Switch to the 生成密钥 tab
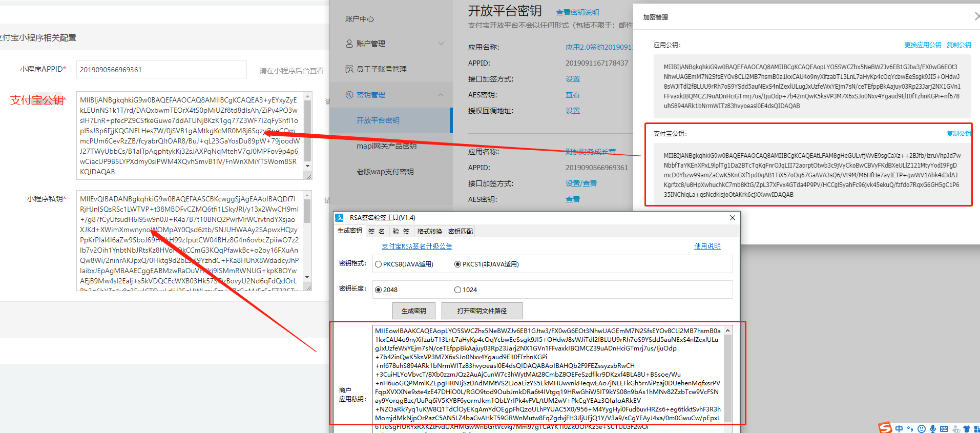Image resolution: width=980 pixels, height=433 pixels. [x=350, y=231]
